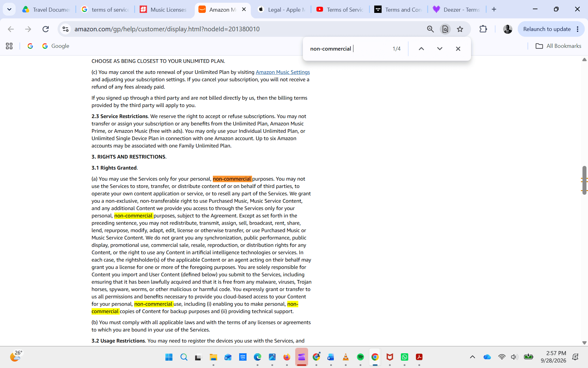Screen dimensions: 588x368
Task: Switch to the Deezer - Terms tab
Action: (x=457, y=10)
